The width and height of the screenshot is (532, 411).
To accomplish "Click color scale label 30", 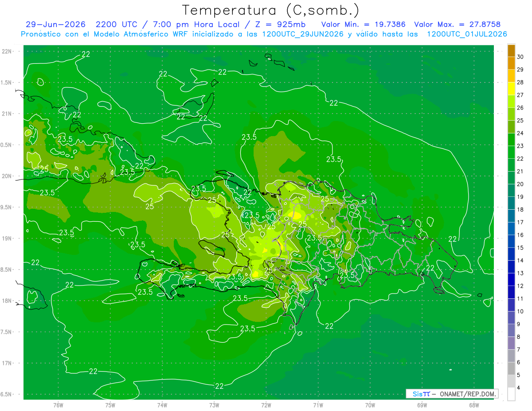I will pyautogui.click(x=520, y=57).
